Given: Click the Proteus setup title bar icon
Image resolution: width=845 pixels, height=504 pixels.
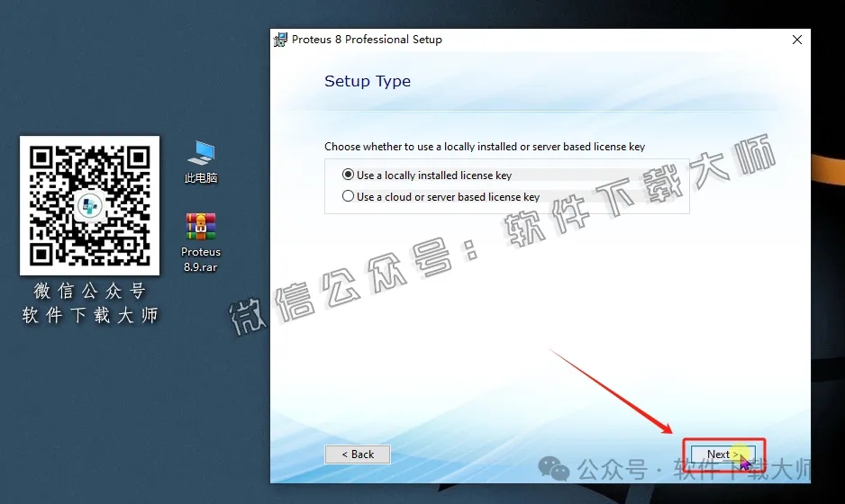Looking at the screenshot, I should coord(280,40).
